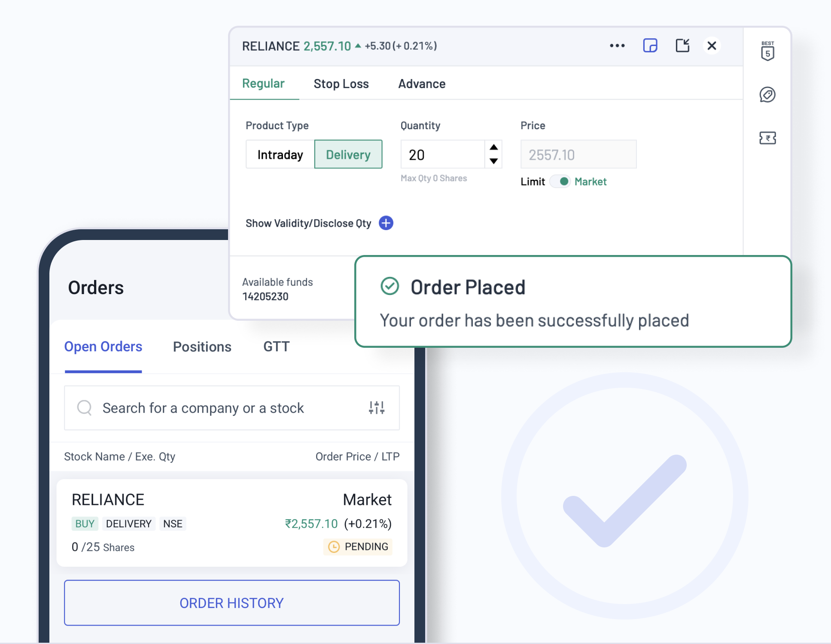Increment quantity using the up stepper arrow
The height and width of the screenshot is (644, 831).
(494, 148)
